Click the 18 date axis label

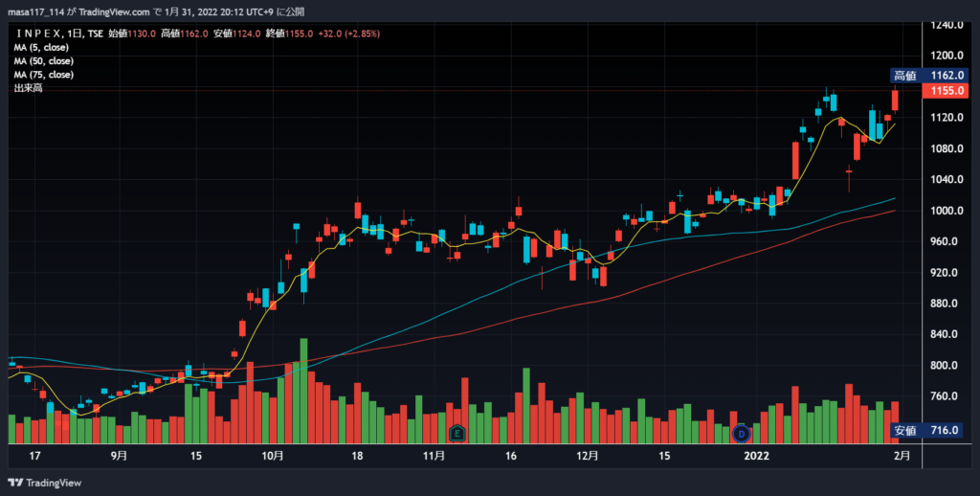(x=358, y=456)
